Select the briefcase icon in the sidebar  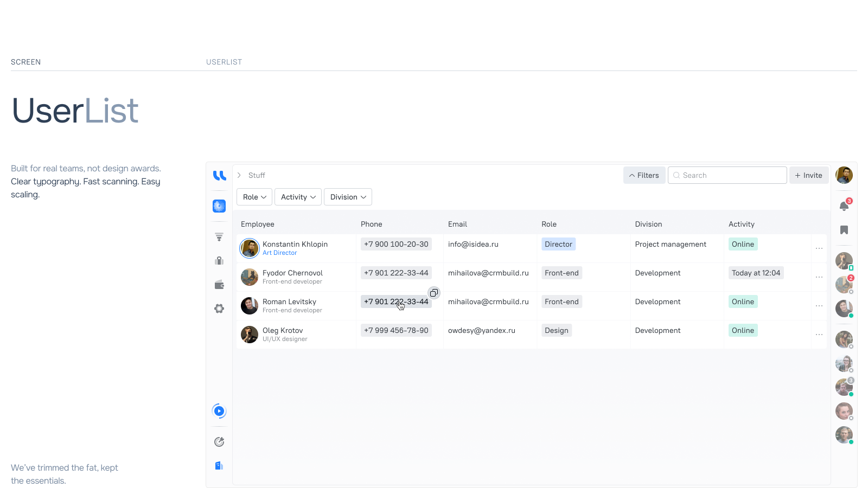pos(219,260)
